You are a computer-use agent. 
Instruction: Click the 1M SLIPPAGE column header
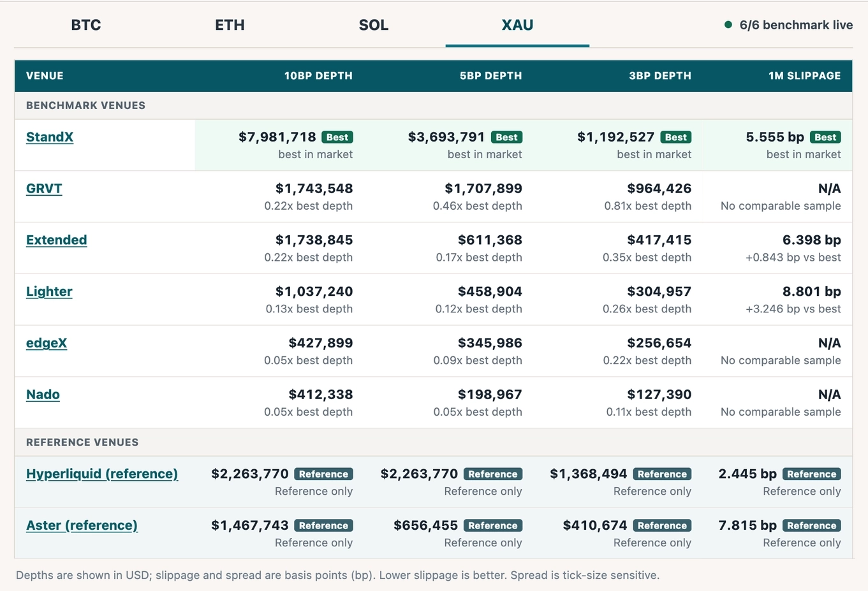pyautogui.click(x=804, y=76)
